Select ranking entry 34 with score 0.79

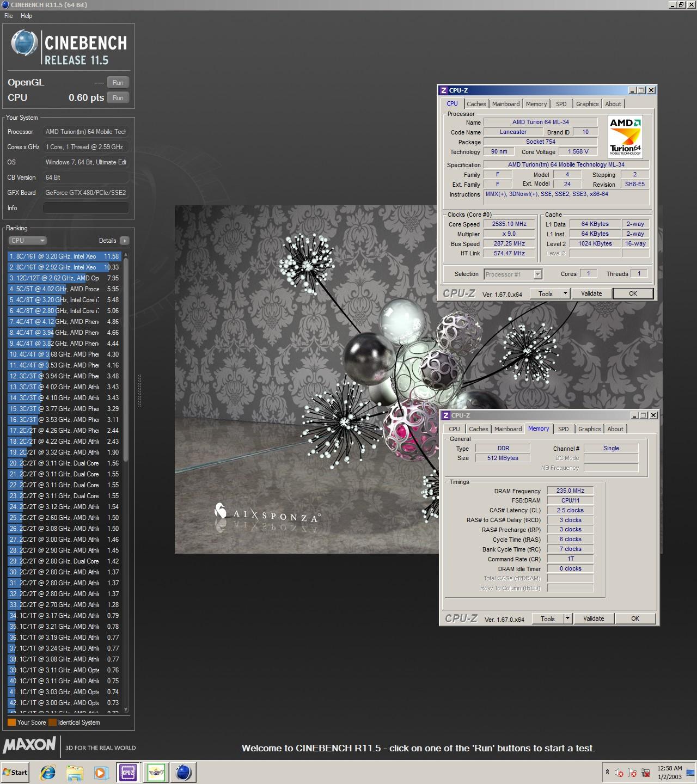click(x=64, y=615)
